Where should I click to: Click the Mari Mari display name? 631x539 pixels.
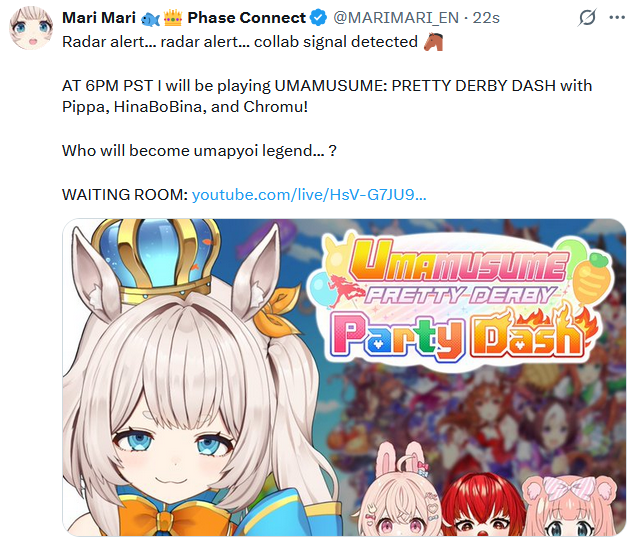pos(99,18)
